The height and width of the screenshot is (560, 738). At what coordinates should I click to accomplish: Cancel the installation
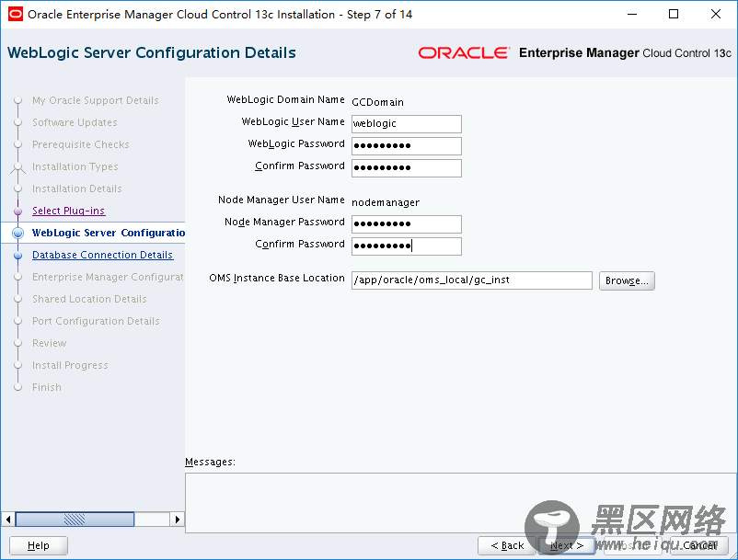tap(699, 545)
